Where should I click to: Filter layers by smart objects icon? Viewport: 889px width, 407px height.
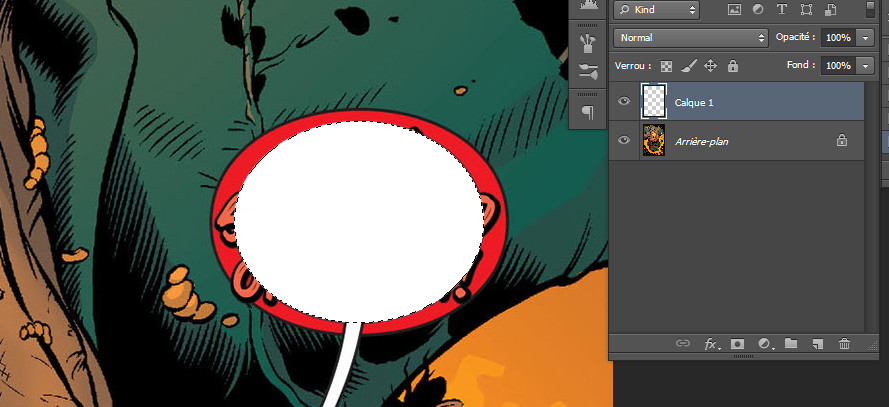click(831, 10)
